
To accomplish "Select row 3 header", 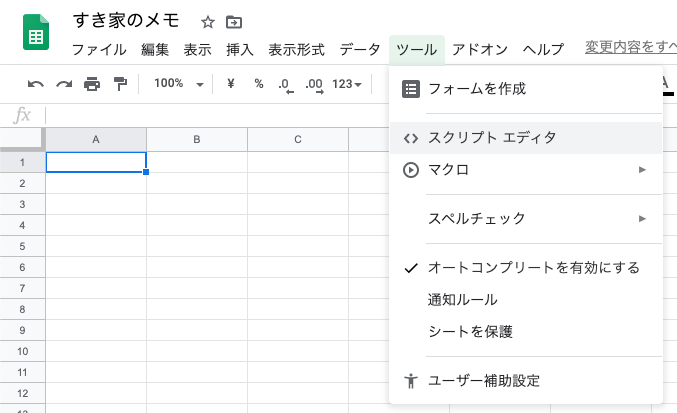I will pyautogui.click(x=22, y=204).
